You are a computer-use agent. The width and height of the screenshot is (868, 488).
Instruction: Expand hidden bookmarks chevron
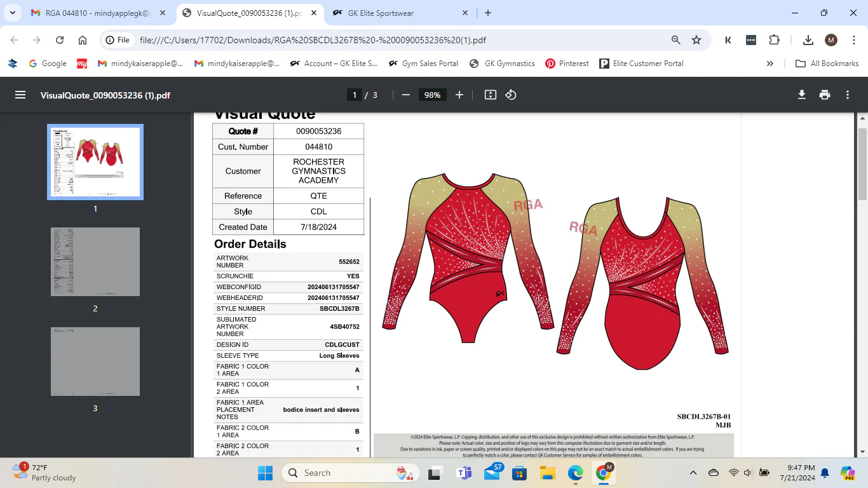(770, 64)
